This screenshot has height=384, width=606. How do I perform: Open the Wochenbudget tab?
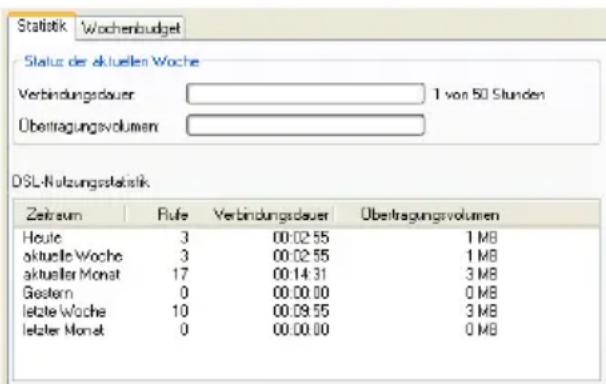[131, 28]
